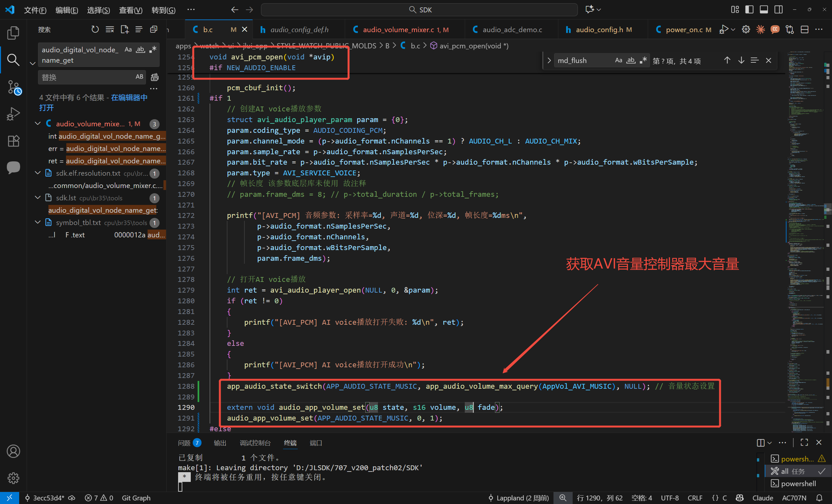832x504 pixels.
Task: Collapse all search results
Action: point(154,30)
